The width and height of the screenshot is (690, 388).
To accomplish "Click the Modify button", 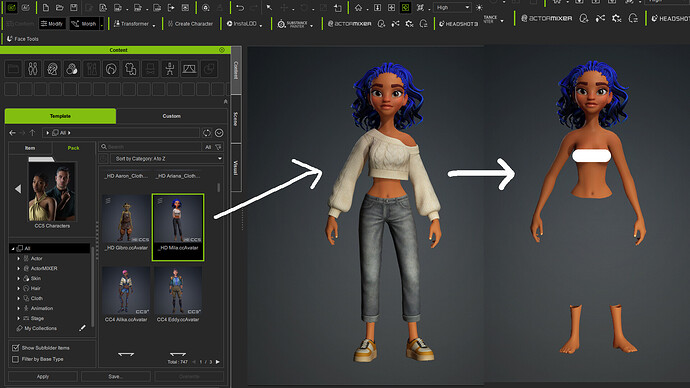I will [x=52, y=24].
